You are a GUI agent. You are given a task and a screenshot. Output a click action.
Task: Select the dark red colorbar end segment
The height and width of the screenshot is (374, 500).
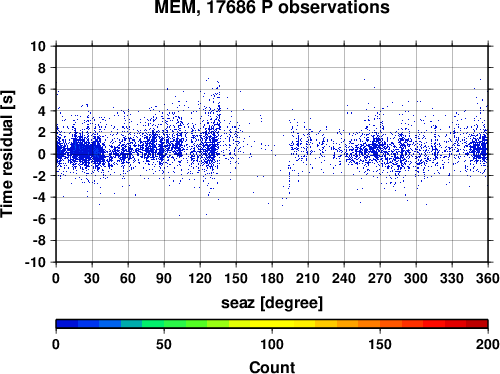point(477,324)
